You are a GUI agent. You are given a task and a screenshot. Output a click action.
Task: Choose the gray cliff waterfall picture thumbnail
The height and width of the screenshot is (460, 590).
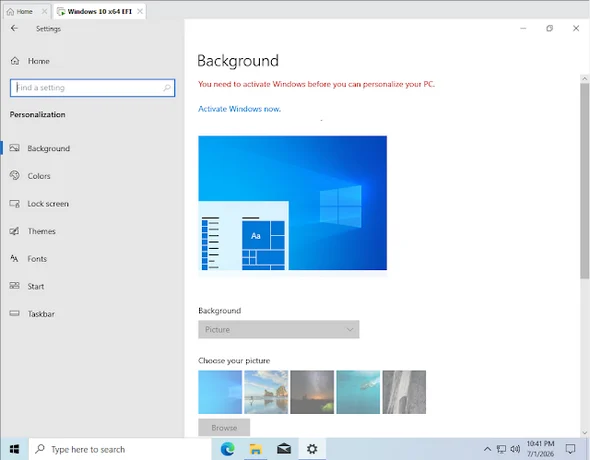point(404,392)
